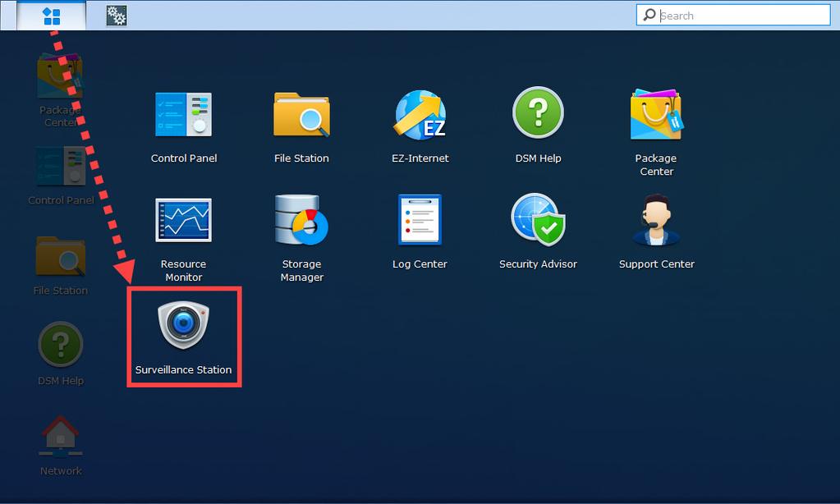Launch Package Center from the main menu grid
This screenshot has width=840, height=504.
click(656, 132)
